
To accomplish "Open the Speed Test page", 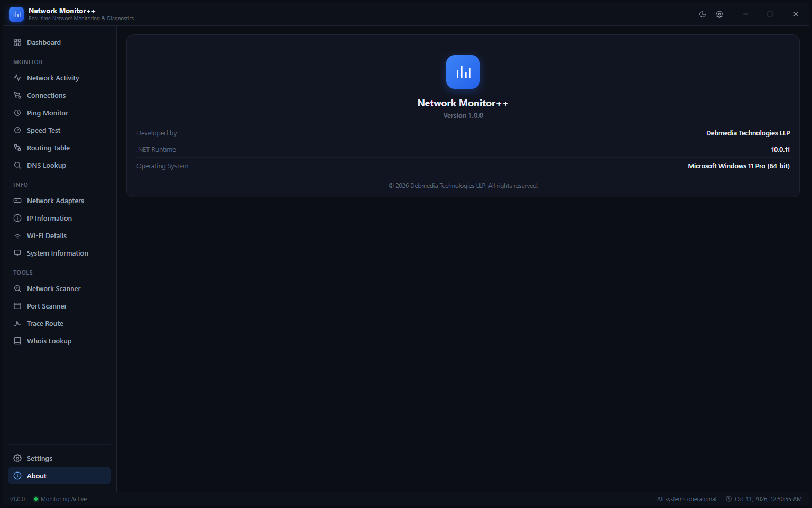I will [x=59, y=130].
